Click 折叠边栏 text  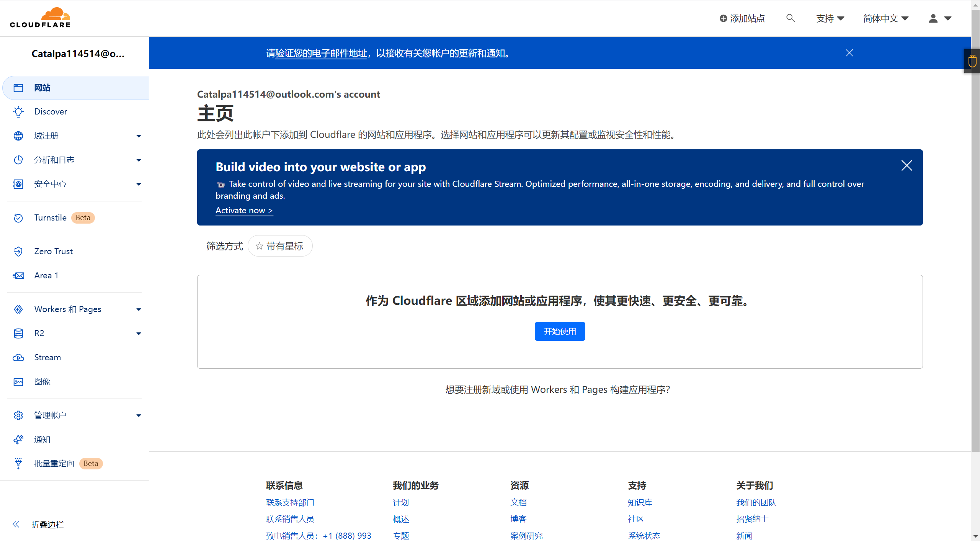click(47, 525)
